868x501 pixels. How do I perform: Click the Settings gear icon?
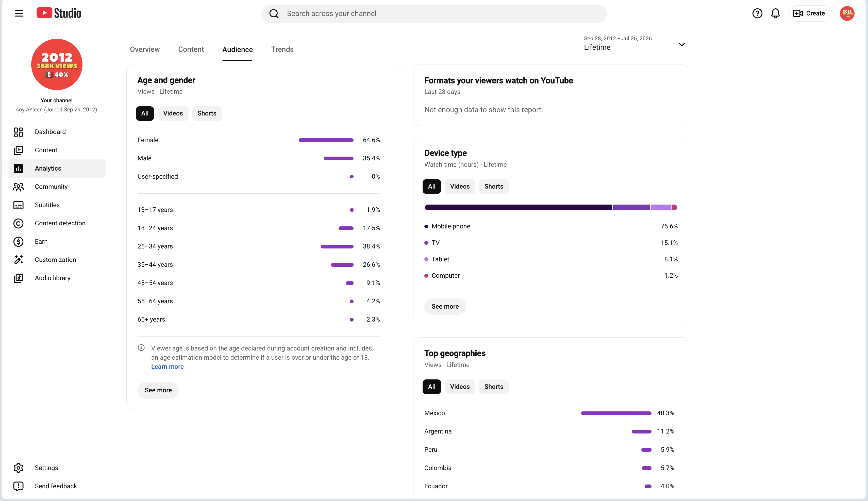coord(18,468)
